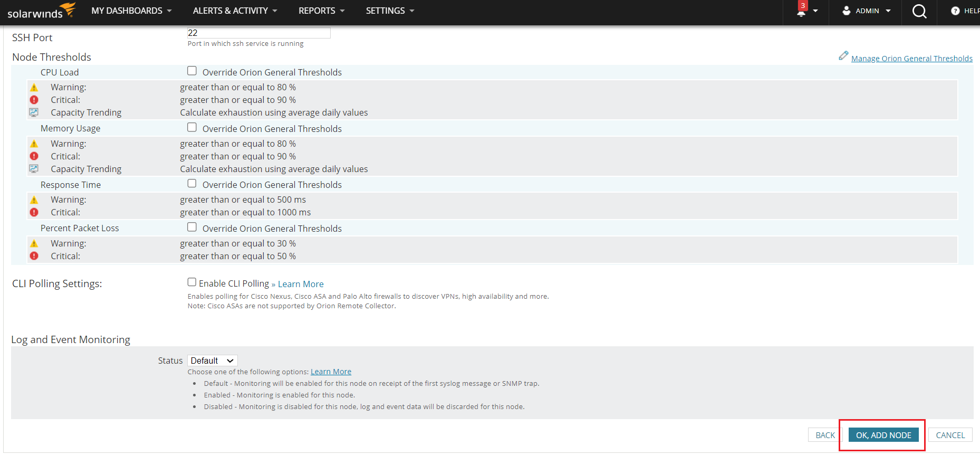The image size is (980, 455).
Task: Click the Admin user profile icon
Action: pos(847,11)
